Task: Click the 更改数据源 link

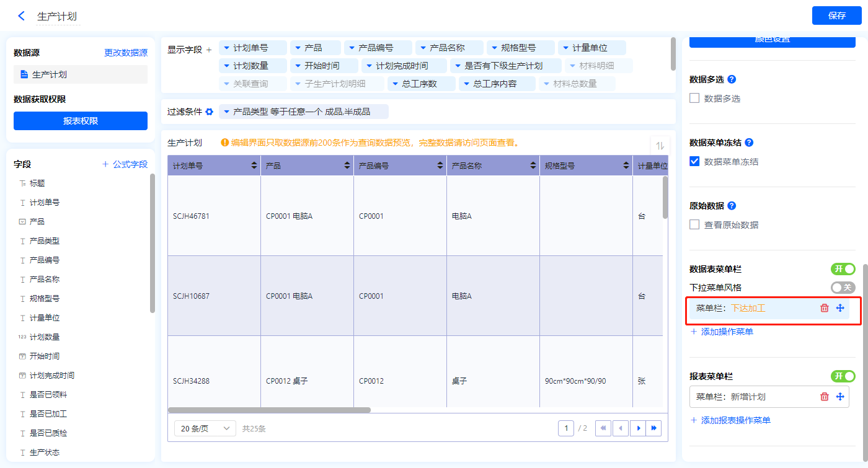Action: click(125, 53)
